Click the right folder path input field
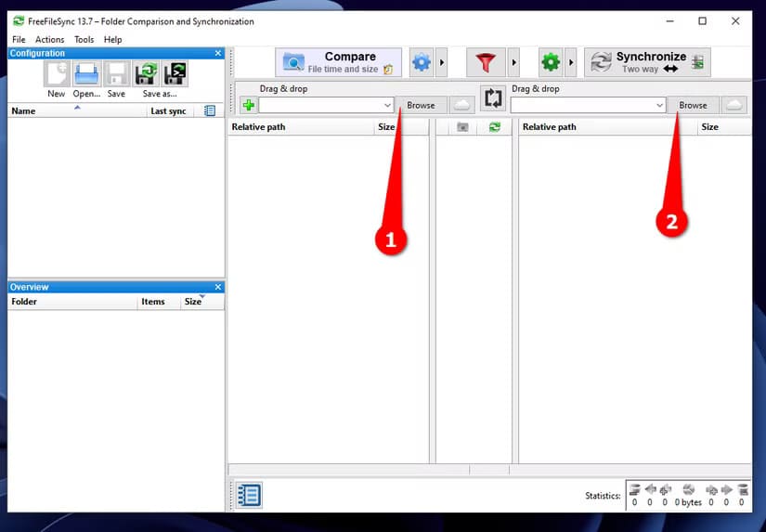 (582, 105)
